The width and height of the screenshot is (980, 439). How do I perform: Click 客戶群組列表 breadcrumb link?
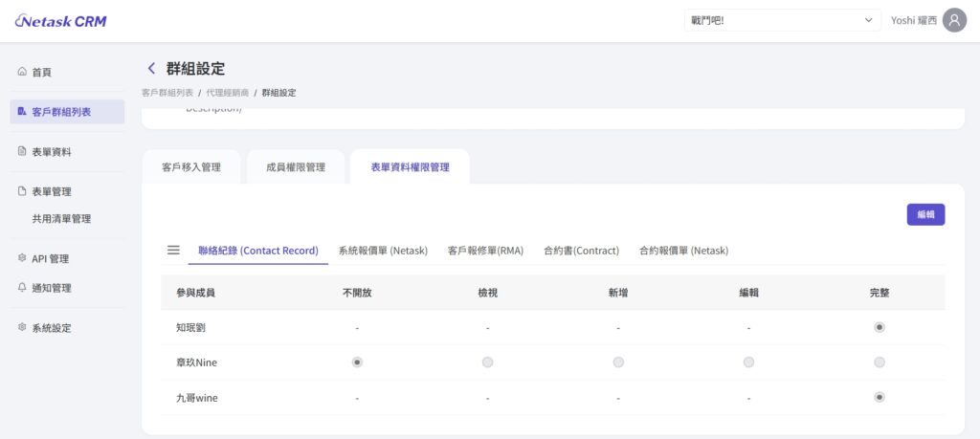[167, 93]
